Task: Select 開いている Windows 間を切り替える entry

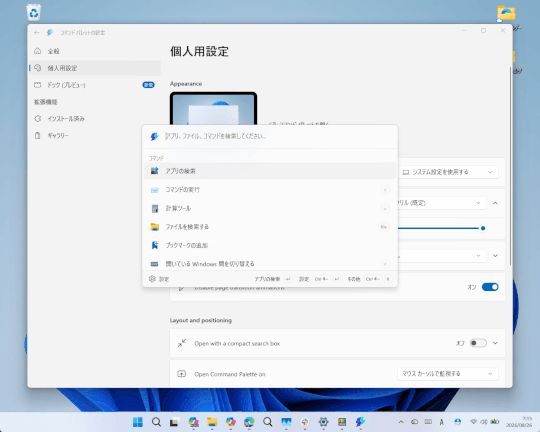Action: 270,264
